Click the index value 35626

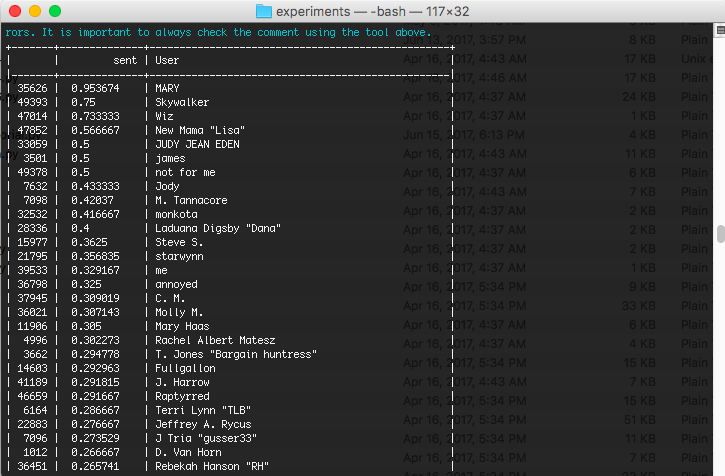(32, 88)
